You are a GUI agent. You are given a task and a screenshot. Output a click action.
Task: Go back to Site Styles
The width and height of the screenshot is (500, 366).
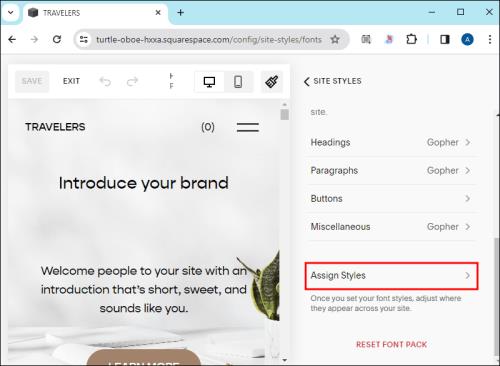click(x=333, y=81)
